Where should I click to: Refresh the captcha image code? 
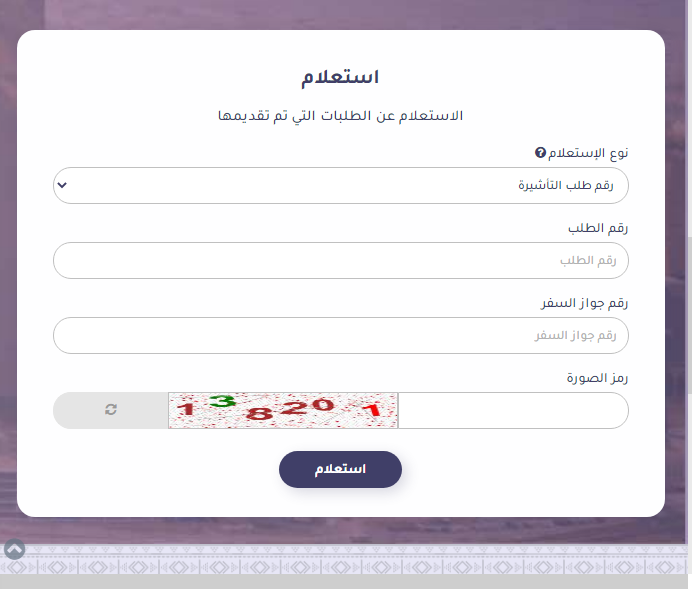pos(111,410)
